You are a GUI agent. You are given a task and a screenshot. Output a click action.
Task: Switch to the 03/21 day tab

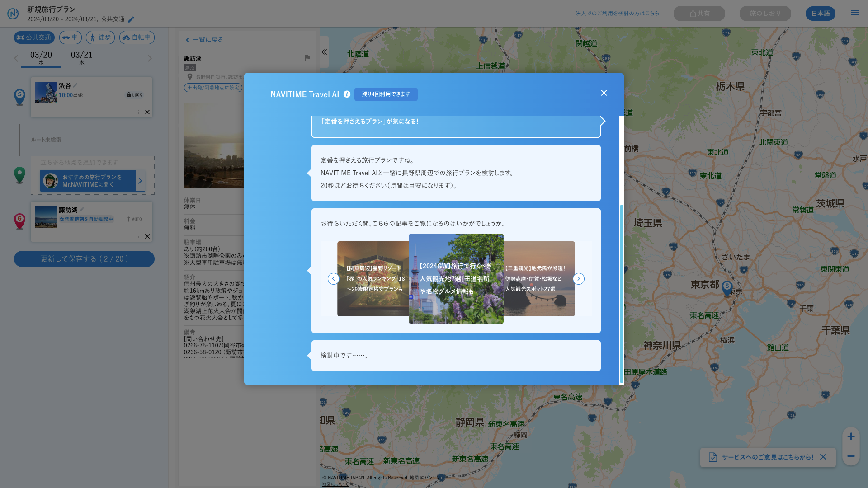82,58
